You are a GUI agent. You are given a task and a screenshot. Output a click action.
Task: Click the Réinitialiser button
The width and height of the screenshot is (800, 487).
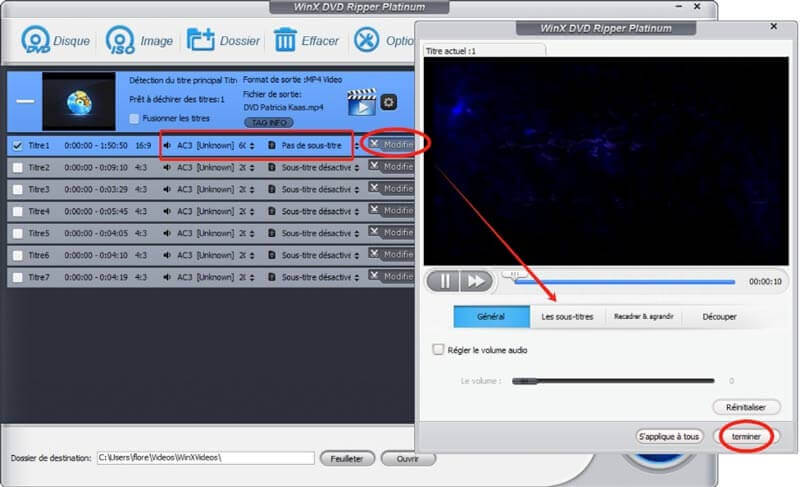point(746,407)
